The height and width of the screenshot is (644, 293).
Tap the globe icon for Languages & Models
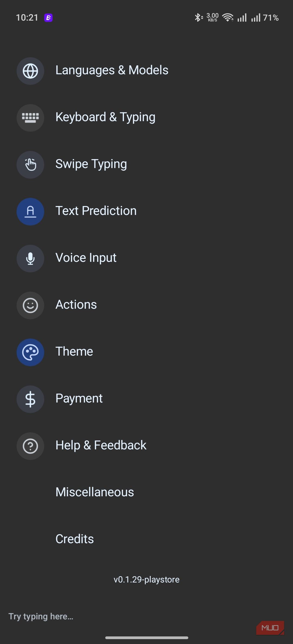click(x=30, y=71)
